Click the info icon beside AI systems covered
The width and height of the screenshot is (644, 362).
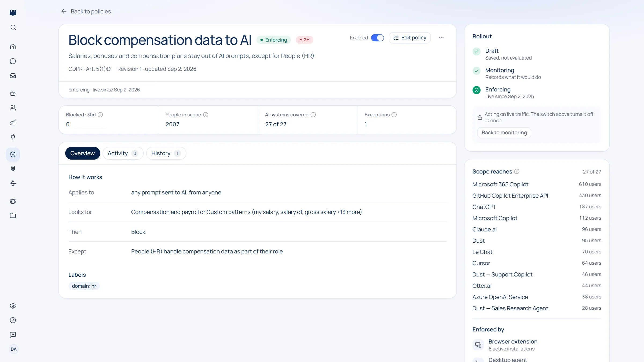click(x=313, y=115)
